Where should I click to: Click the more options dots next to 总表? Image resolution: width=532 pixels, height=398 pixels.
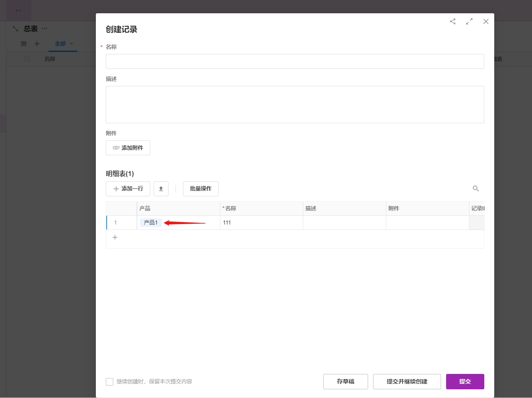pyautogui.click(x=44, y=29)
